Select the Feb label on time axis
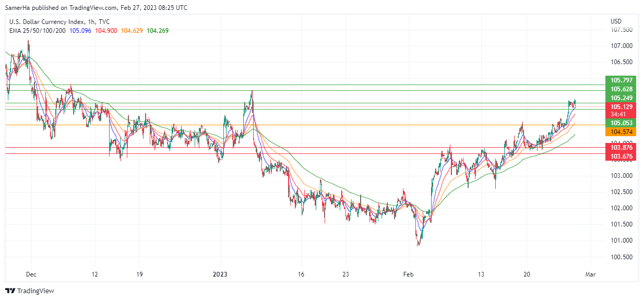 409,273
